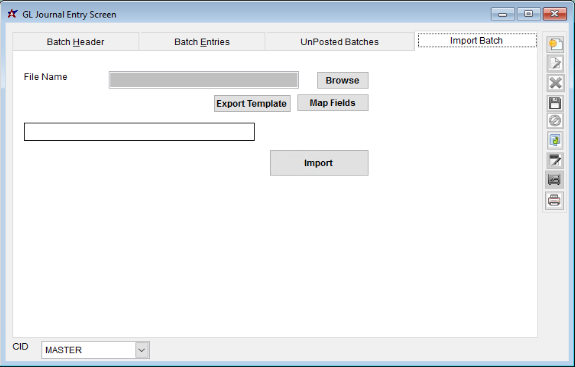Click the Edit document pencil icon
Viewport: 575px width, 367px height.
coord(555,63)
